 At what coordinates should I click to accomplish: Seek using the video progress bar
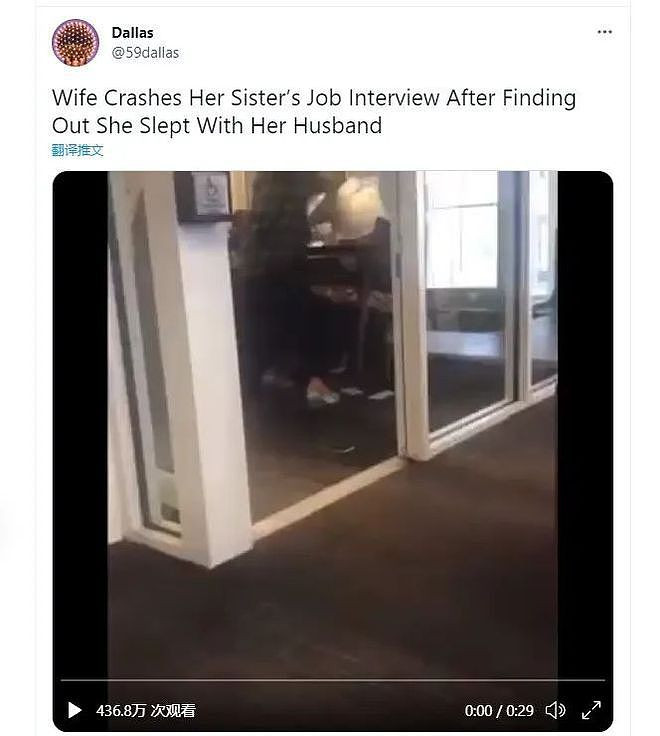click(x=333, y=680)
